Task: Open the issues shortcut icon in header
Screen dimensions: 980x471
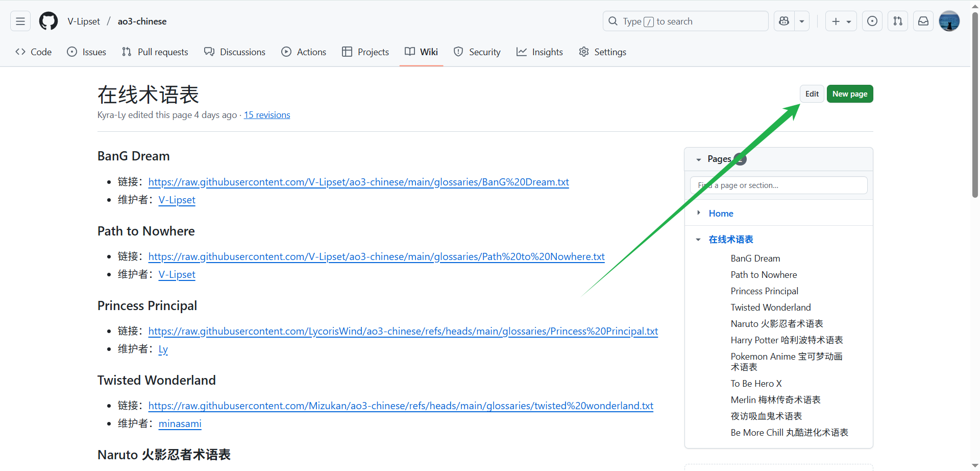Action: click(x=872, y=21)
